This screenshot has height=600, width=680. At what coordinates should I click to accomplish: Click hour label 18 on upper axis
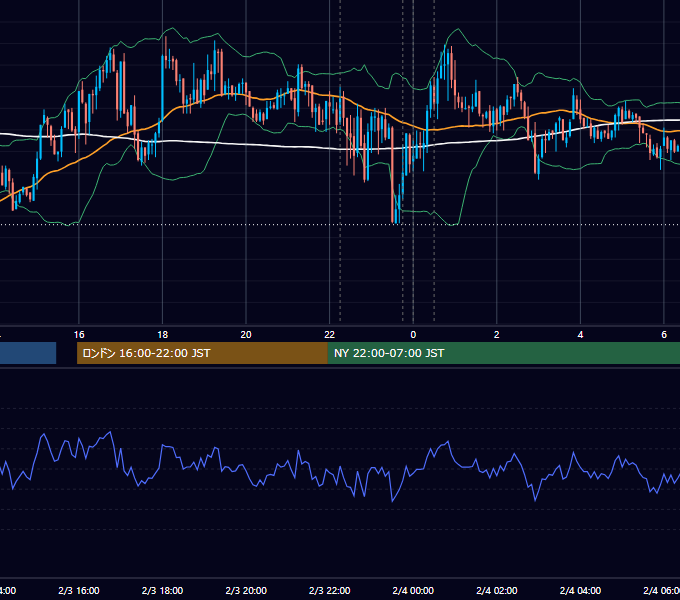[162, 335]
